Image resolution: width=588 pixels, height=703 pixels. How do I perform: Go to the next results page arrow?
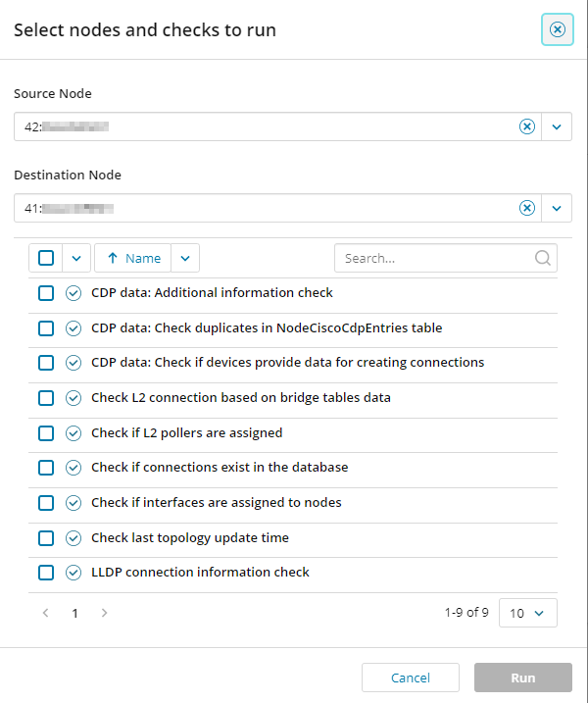[x=104, y=613]
